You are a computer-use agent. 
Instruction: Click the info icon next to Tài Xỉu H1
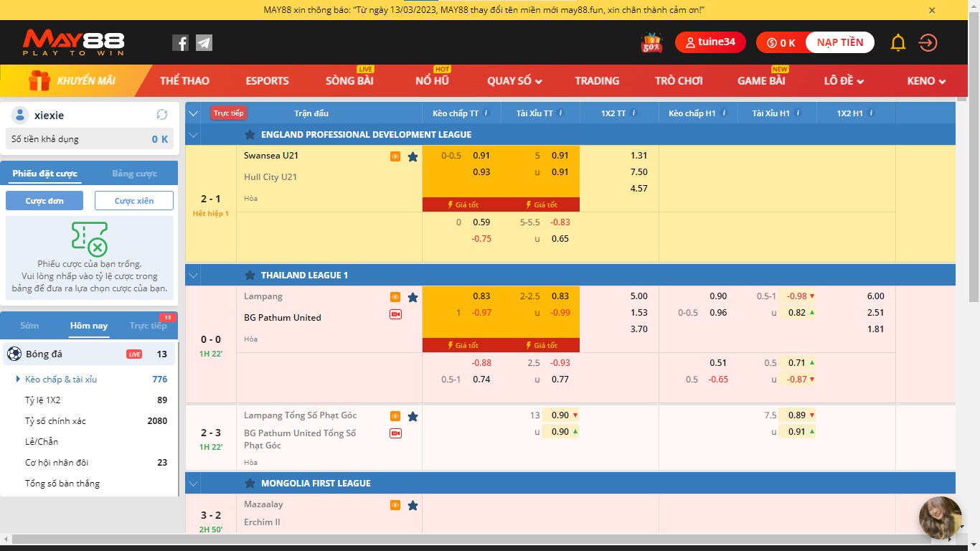[x=798, y=113]
